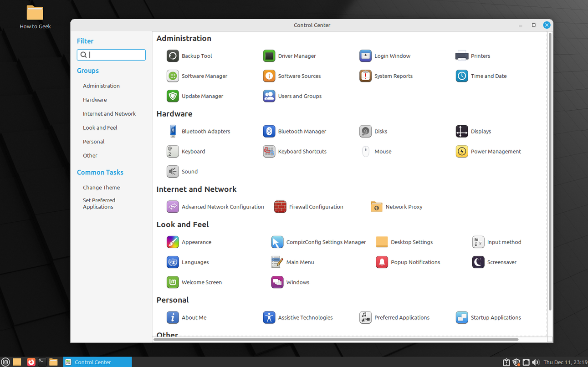Select Personal group in sidebar
Screen dimensions: 588x367
pyautogui.click(x=94, y=142)
